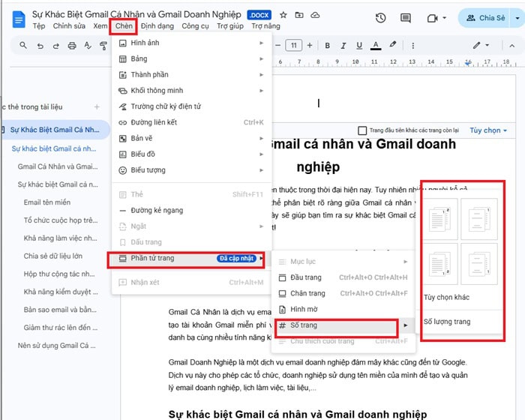Add a new tab with plus icon
Image resolution: width=525 pixels, height=420 pixels.
pos(96,107)
